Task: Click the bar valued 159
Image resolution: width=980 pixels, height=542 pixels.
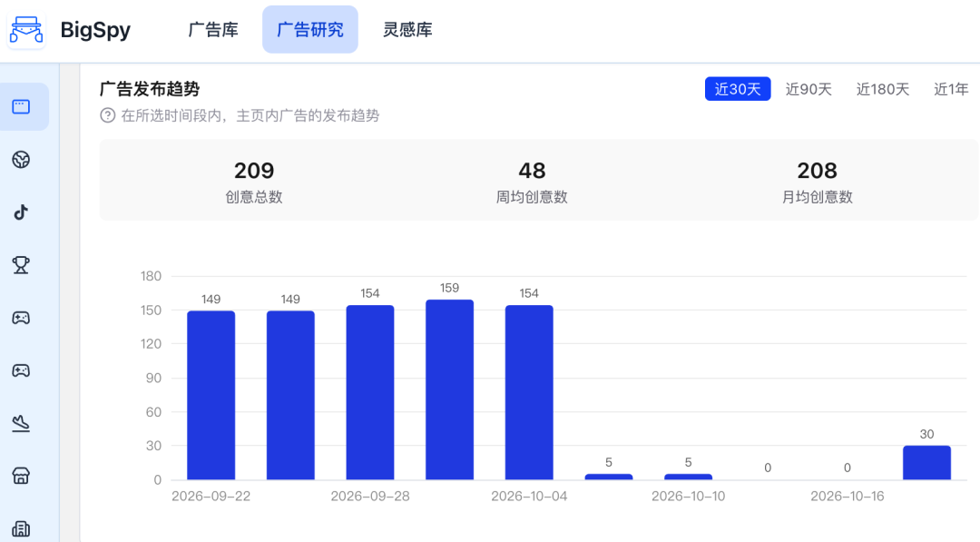Action: pyautogui.click(x=449, y=389)
